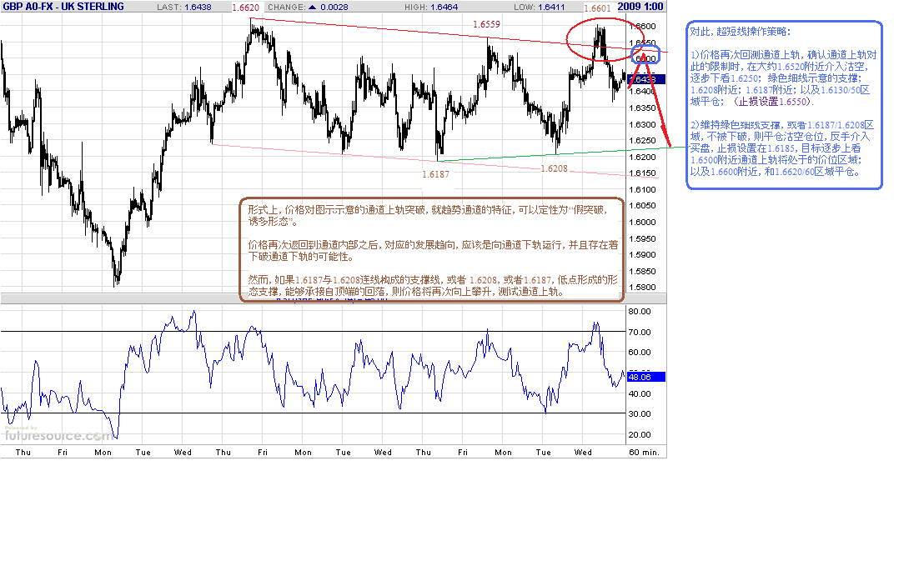
Task: Click the 40.00 indicator axis label
Action: pos(640,393)
